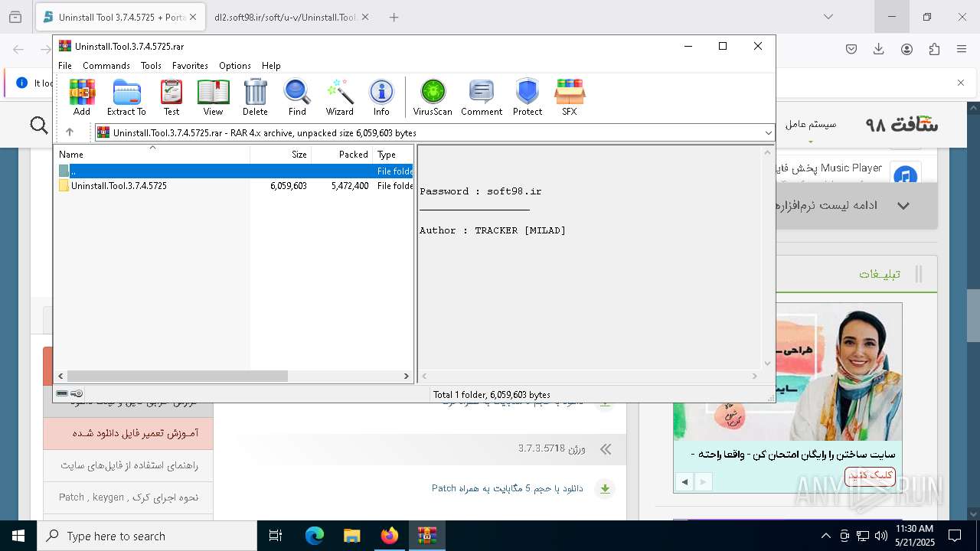
Task: Click the file list horizontal scrollbar
Action: click(177, 376)
